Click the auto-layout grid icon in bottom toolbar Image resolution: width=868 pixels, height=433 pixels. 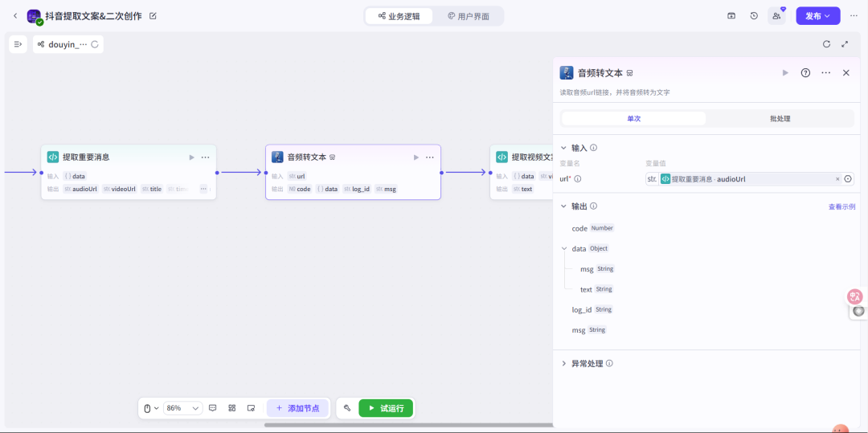(x=232, y=408)
